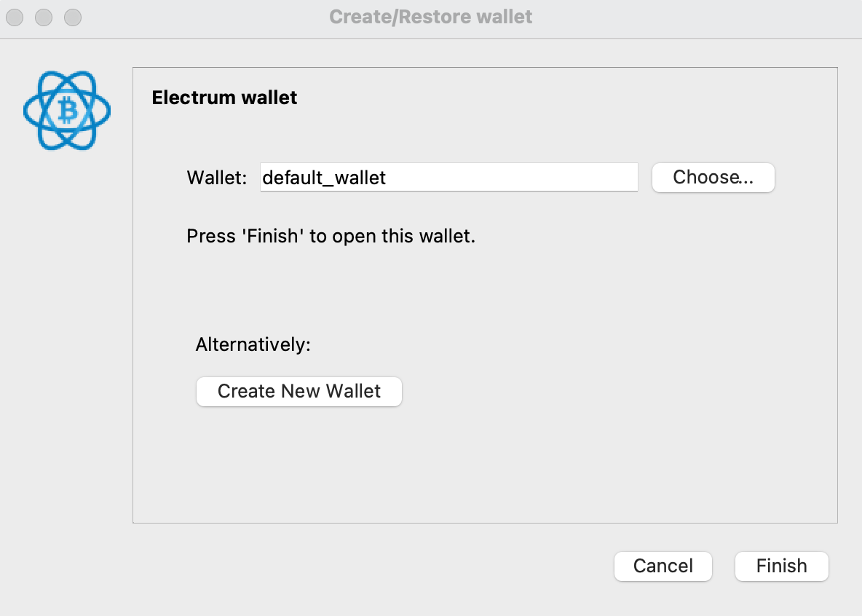Click the "Electrum wallet" heading

(224, 98)
